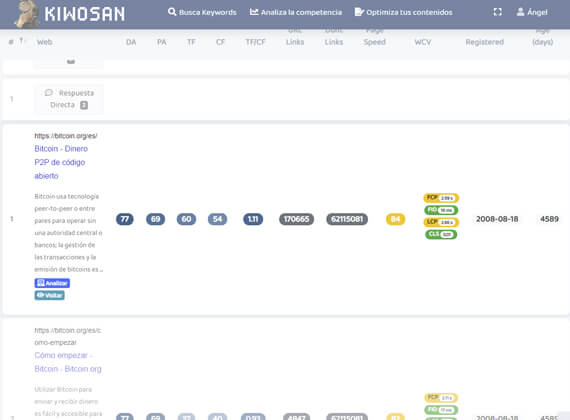Click the Visitar button for bitcoin.org/es

(49, 295)
